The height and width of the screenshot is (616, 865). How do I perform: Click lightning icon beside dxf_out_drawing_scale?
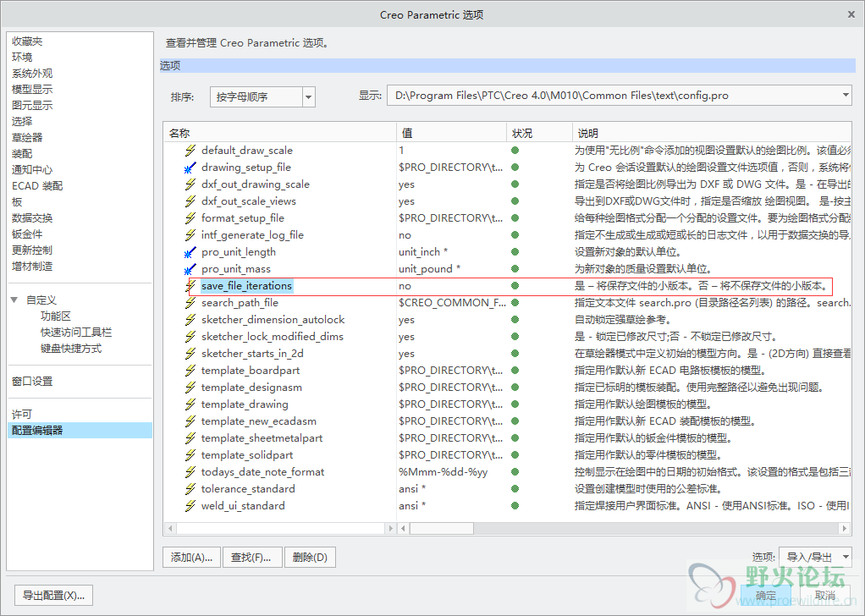[x=190, y=184]
